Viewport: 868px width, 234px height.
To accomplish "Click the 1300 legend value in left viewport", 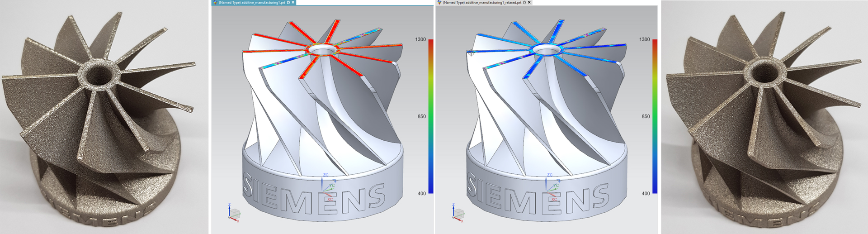I will pyautogui.click(x=420, y=40).
